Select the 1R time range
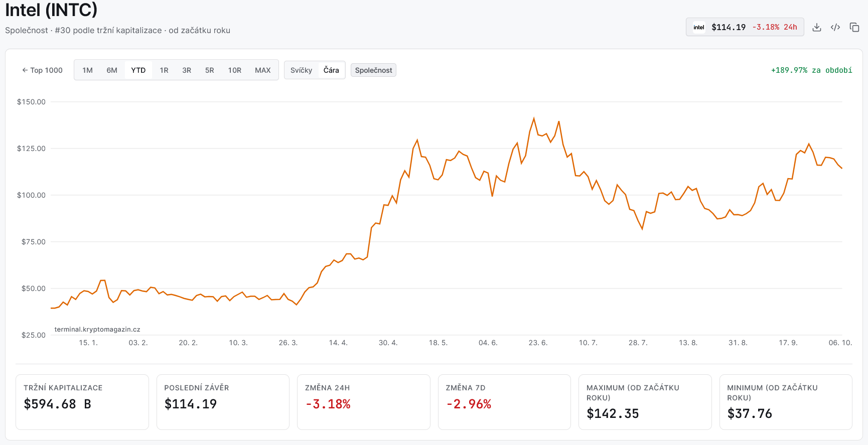The width and height of the screenshot is (868, 445). [164, 70]
